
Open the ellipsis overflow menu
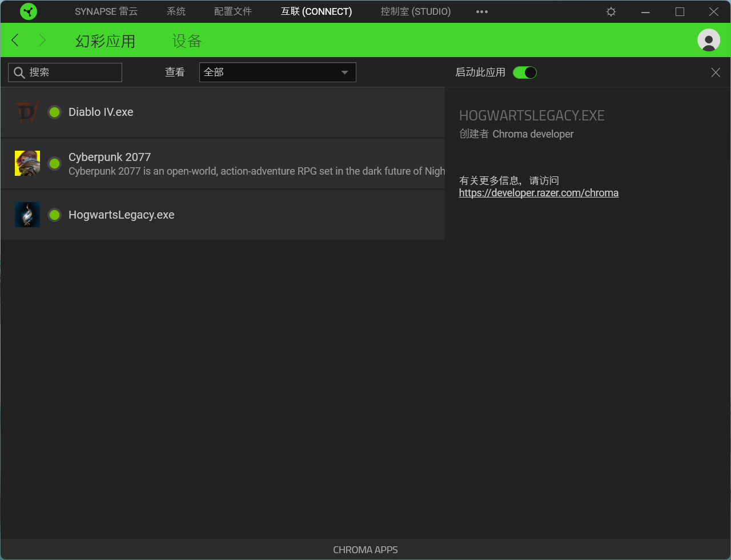tap(481, 11)
